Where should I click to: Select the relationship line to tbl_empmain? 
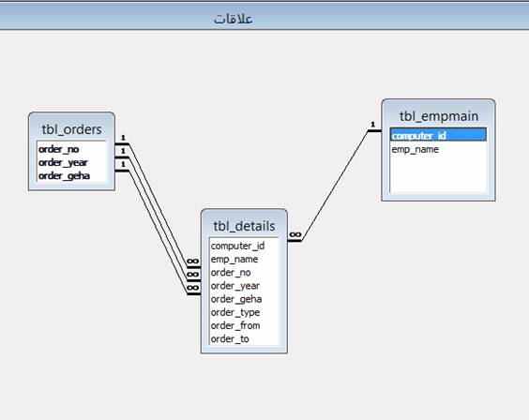point(336,185)
